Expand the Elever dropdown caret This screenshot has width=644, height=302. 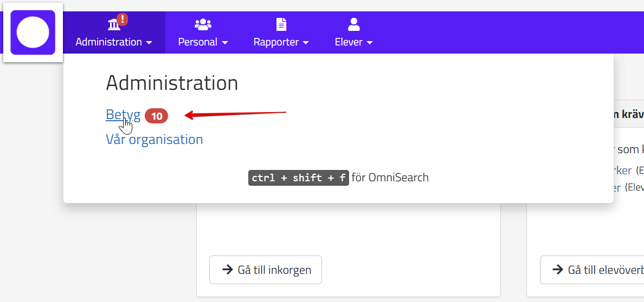[x=370, y=42]
